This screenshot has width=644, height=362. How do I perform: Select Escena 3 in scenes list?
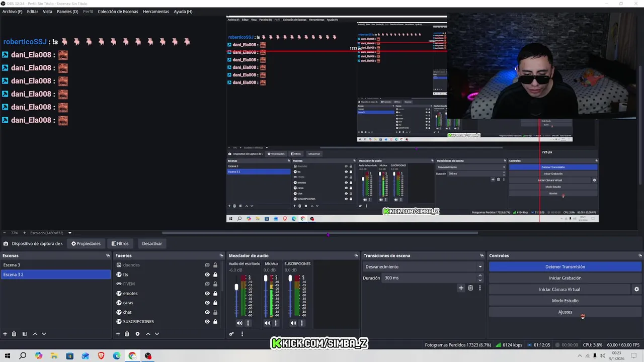55,265
